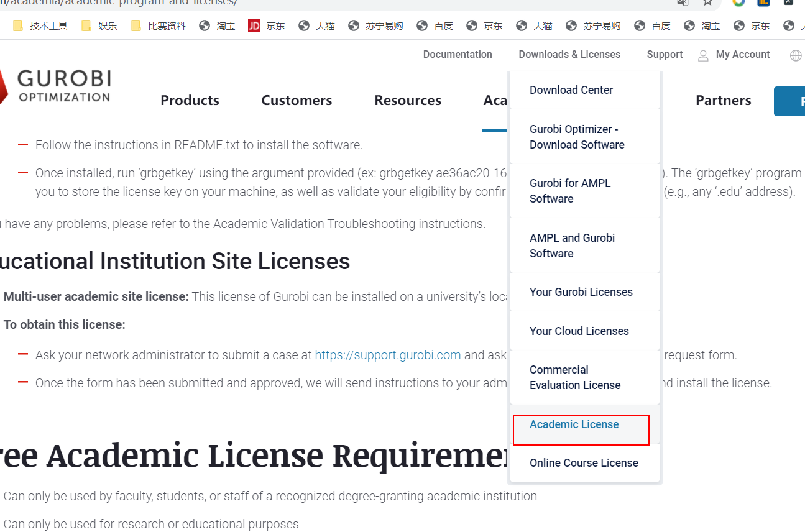Click 'research or educational purposes' line
The image size is (805, 532).
click(151, 524)
